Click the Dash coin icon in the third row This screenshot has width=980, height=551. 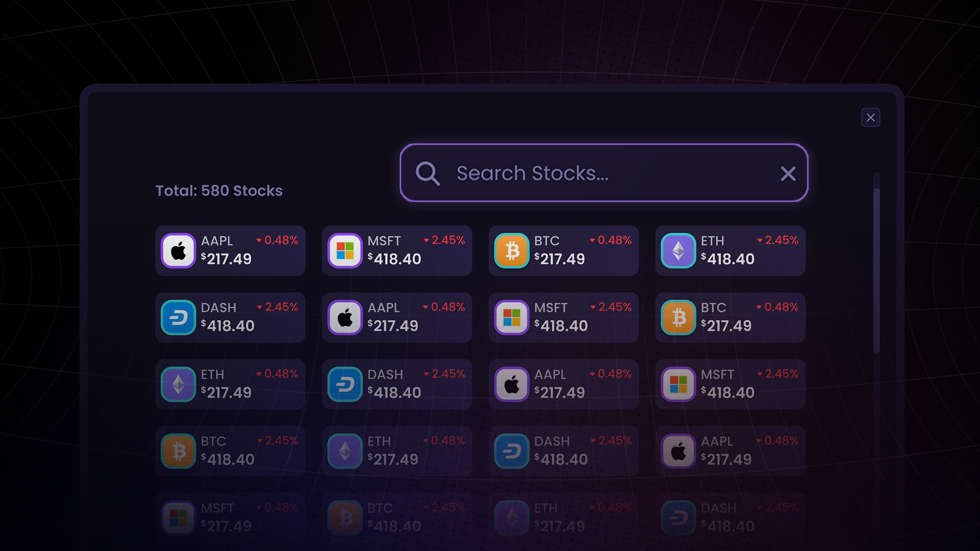click(x=345, y=385)
